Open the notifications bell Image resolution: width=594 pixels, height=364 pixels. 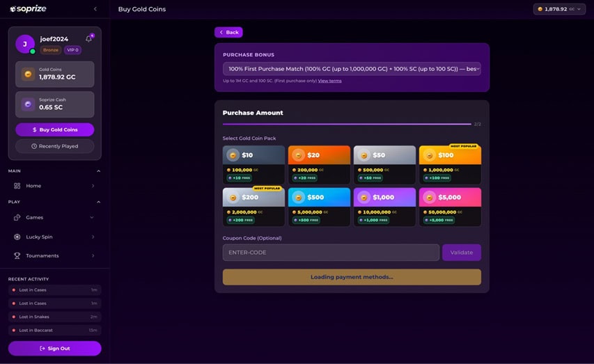[89, 38]
